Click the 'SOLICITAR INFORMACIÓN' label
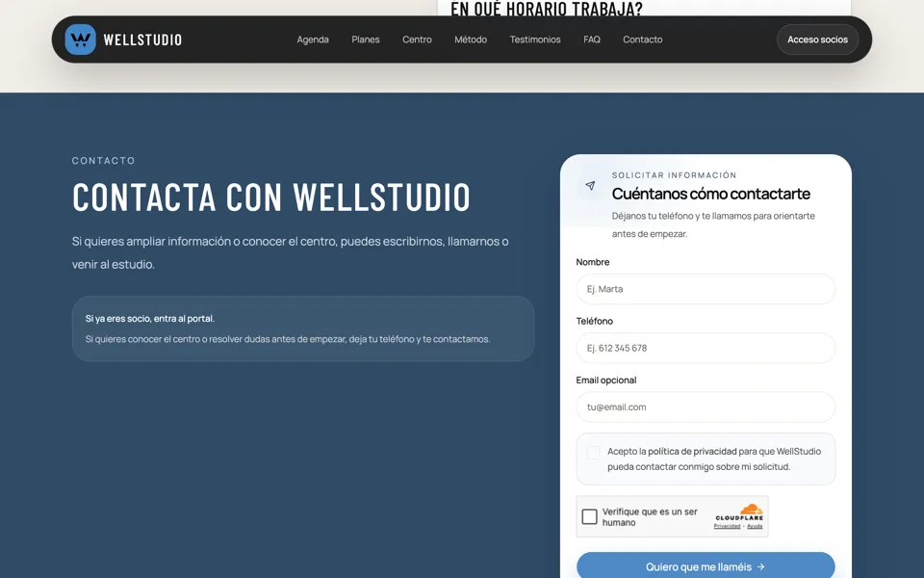The height and width of the screenshot is (578, 924). (674, 175)
